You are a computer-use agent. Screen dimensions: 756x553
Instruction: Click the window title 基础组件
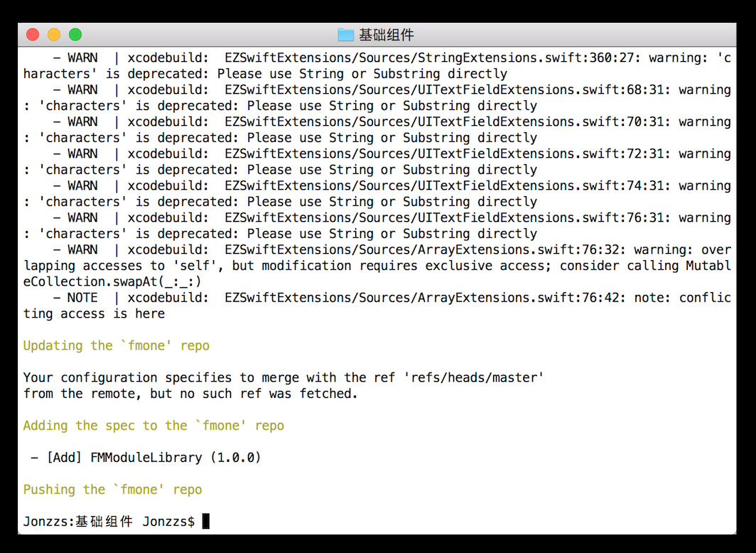pyautogui.click(x=386, y=35)
